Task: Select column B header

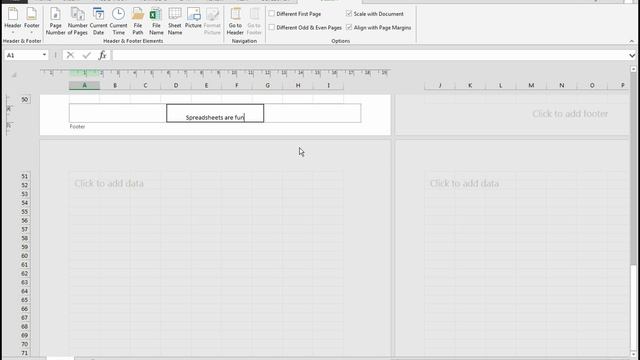Action: [x=115, y=85]
